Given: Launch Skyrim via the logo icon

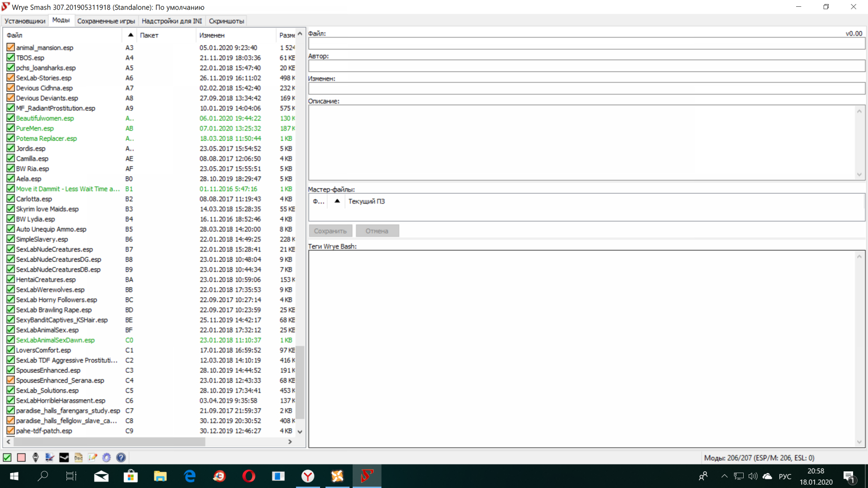Looking at the screenshot, I should 36,457.
